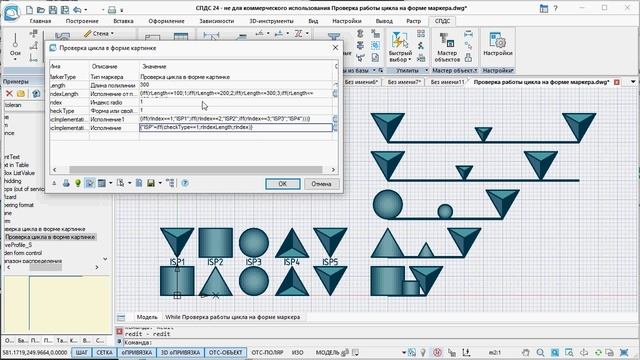
Task: Open drawing tabs list dropdown arrow
Action: pyautogui.click(x=633, y=82)
